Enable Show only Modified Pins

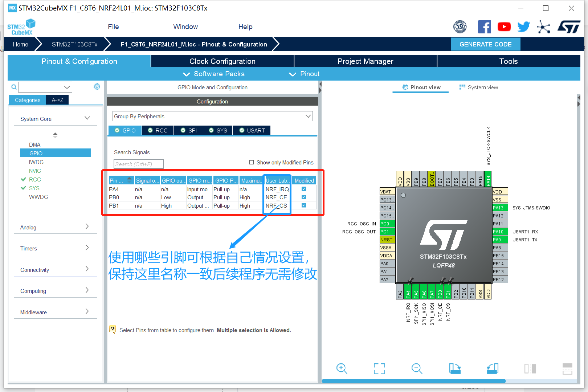click(251, 162)
